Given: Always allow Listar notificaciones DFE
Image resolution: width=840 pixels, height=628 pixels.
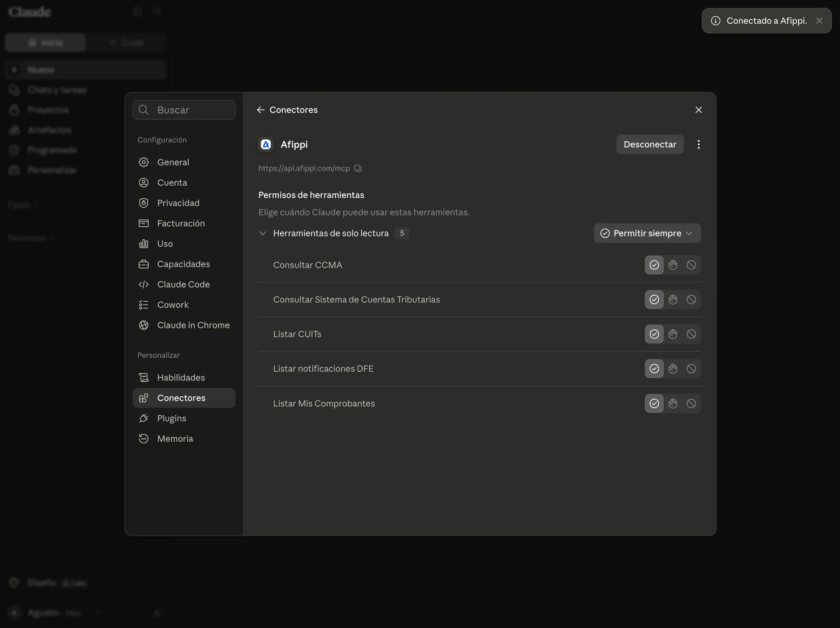Looking at the screenshot, I should 654,369.
